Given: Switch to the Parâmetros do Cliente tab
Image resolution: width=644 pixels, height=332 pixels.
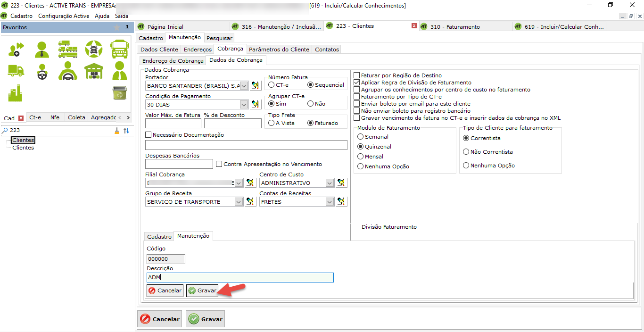Looking at the screenshot, I should [x=279, y=50].
